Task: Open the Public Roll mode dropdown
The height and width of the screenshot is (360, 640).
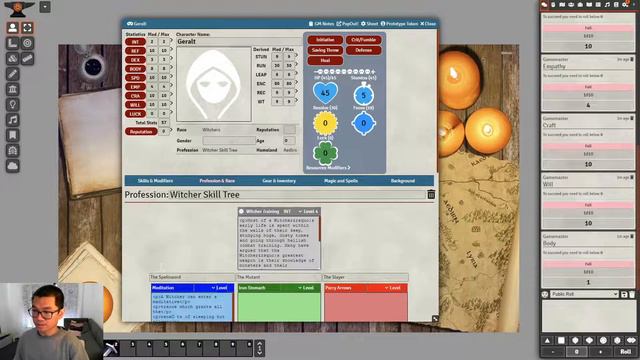Action: coord(584,294)
